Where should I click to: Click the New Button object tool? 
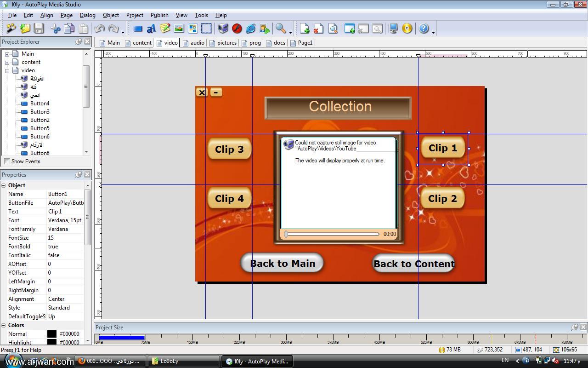[x=138, y=29]
